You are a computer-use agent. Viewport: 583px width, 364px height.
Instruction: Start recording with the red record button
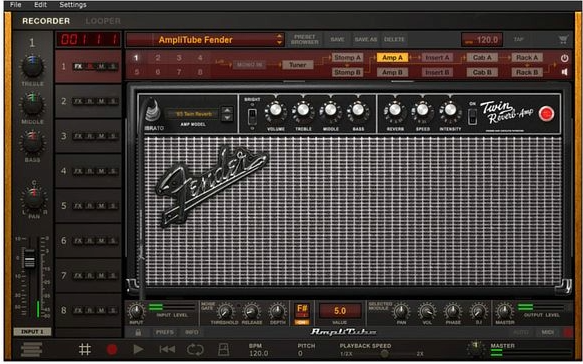tap(112, 349)
